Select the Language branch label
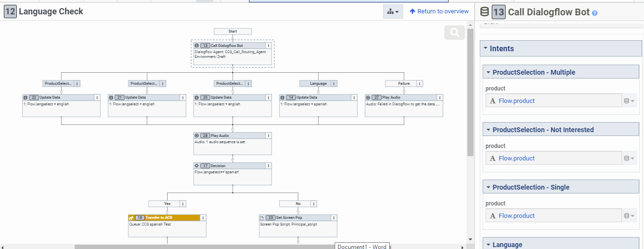This screenshot has width=644, height=249. coord(315,83)
